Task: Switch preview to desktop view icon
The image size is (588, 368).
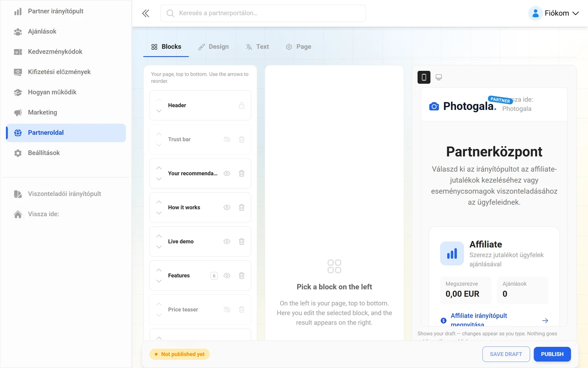Action: pos(439,77)
